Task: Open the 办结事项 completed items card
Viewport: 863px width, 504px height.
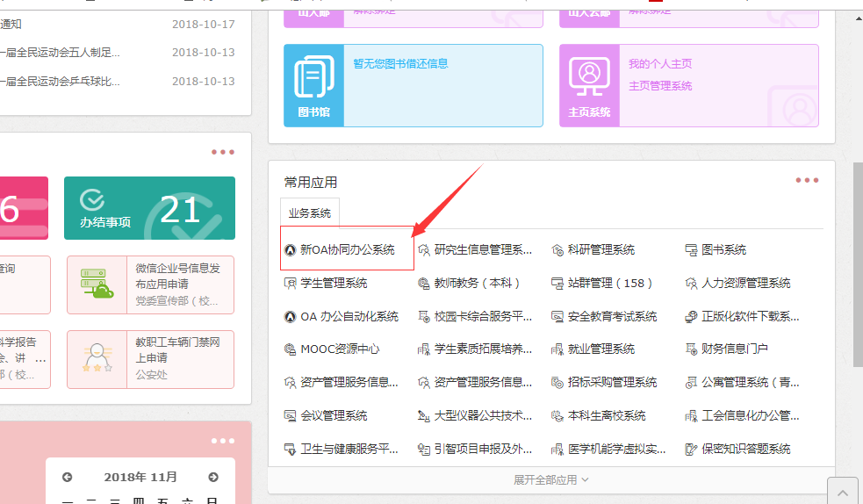Action: (149, 208)
